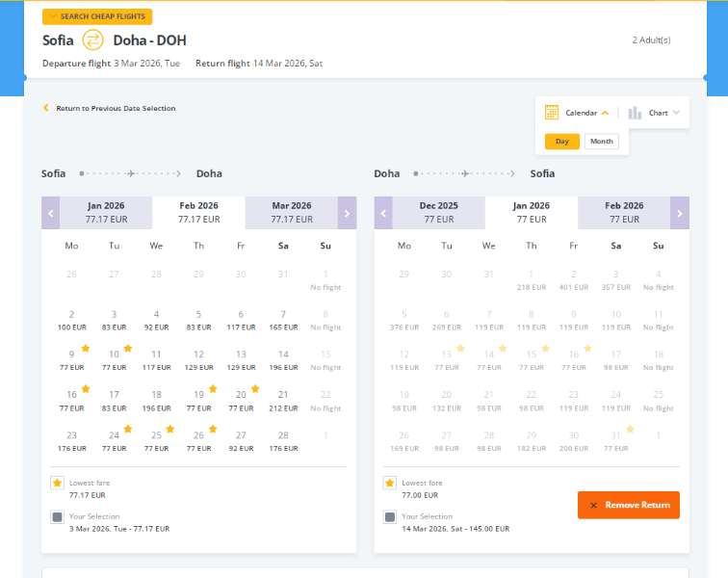Pick February 28 departure at 176 EUR

tap(283, 441)
